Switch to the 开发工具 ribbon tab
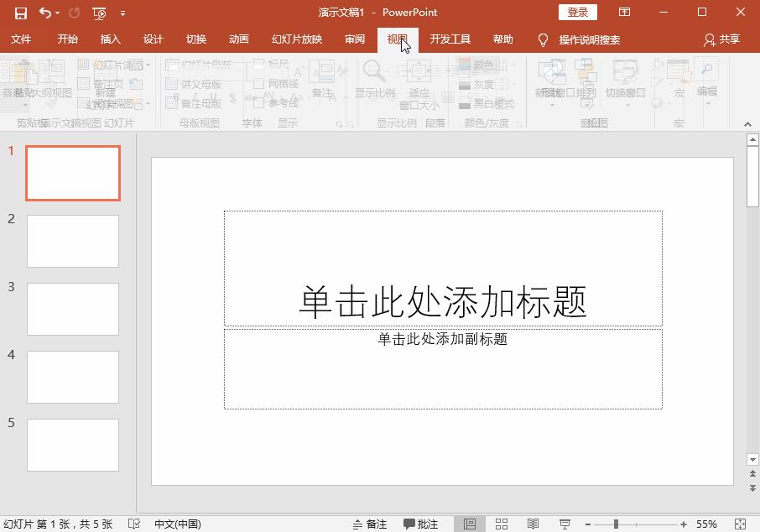 coord(450,39)
